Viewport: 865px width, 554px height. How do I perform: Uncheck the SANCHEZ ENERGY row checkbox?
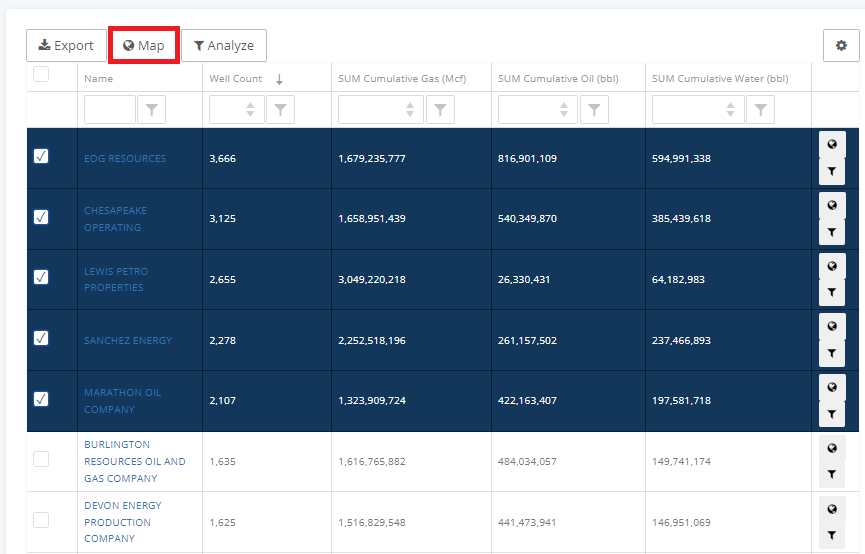point(41,338)
